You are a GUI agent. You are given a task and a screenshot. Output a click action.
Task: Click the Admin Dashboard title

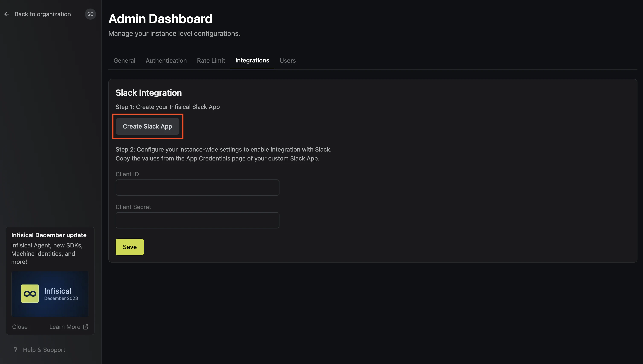click(160, 19)
